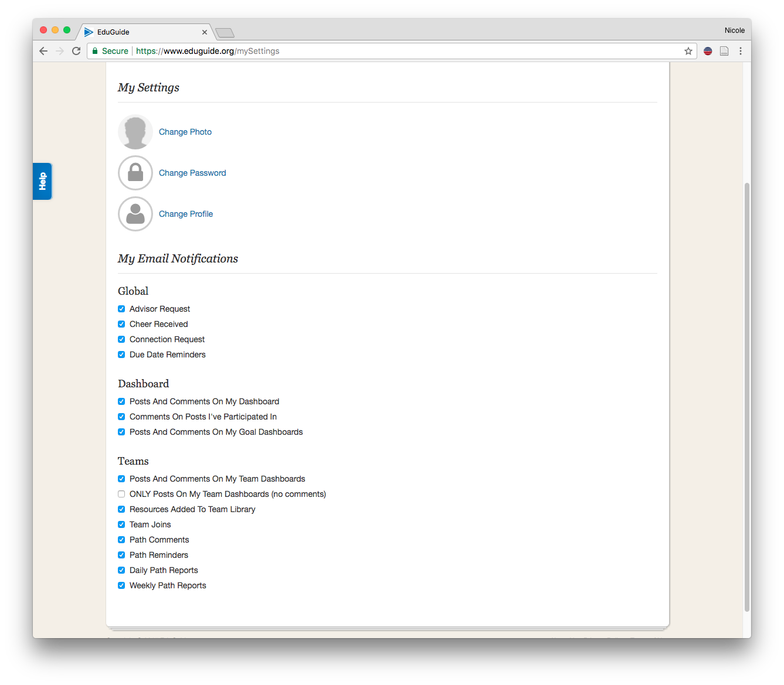
Task: Uncheck Cheer Received notification
Action: (x=121, y=324)
